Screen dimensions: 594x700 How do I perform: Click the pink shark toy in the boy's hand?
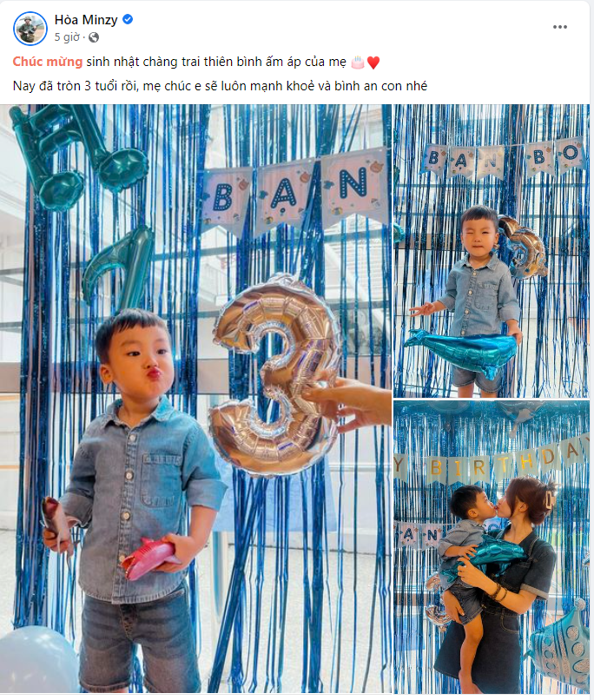tap(148, 557)
